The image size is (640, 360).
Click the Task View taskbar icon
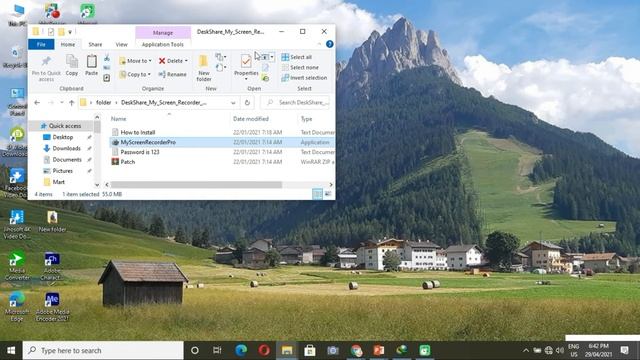tap(217, 350)
